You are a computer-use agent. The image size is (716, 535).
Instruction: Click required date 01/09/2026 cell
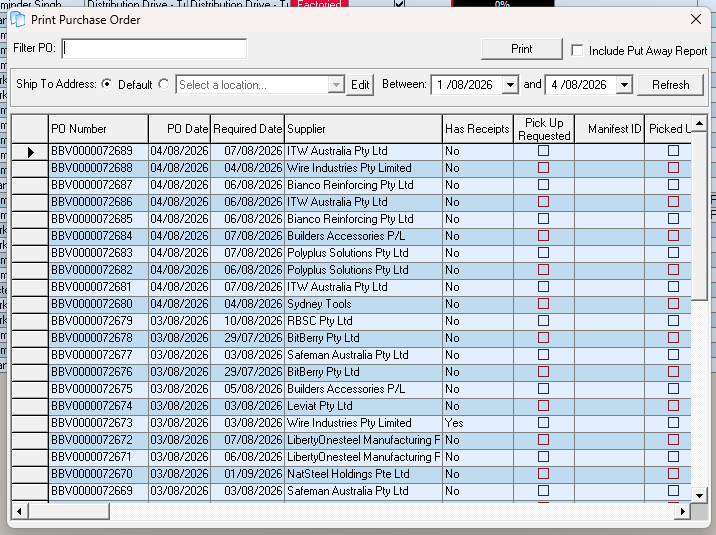coord(247,474)
